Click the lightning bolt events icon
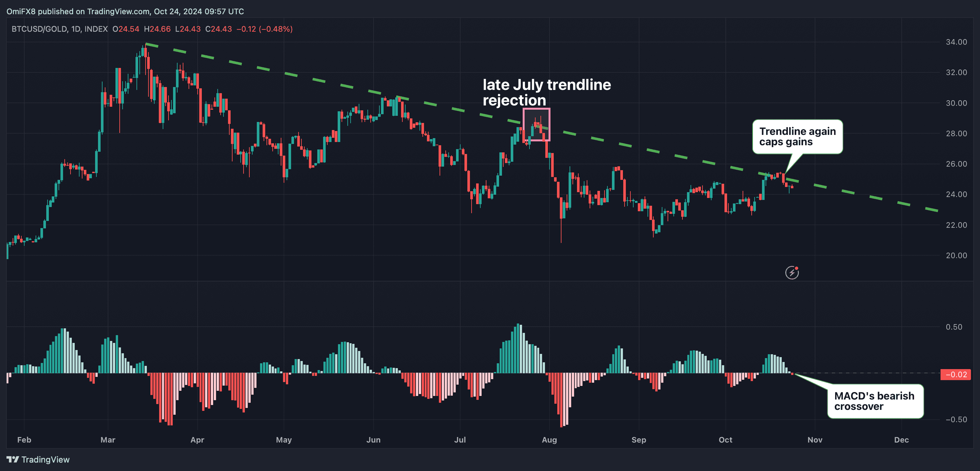Image resolution: width=980 pixels, height=471 pixels. (x=792, y=272)
